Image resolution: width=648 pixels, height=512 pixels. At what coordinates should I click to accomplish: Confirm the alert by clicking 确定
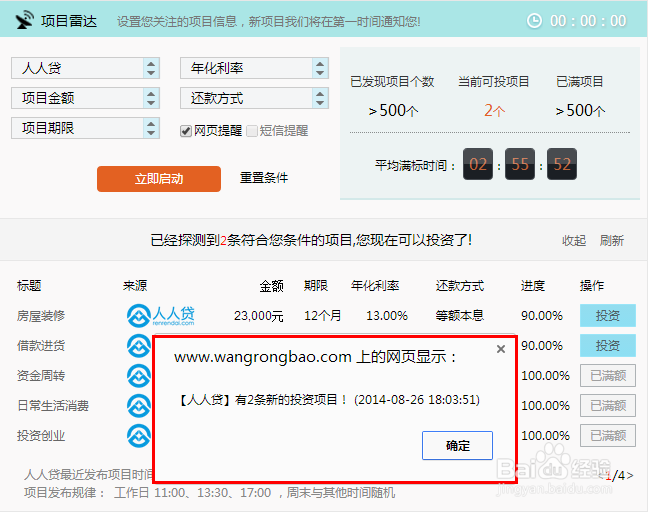tap(457, 445)
